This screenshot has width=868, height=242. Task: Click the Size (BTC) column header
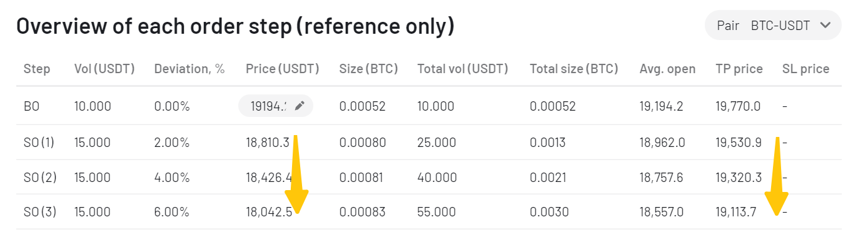pos(369,69)
